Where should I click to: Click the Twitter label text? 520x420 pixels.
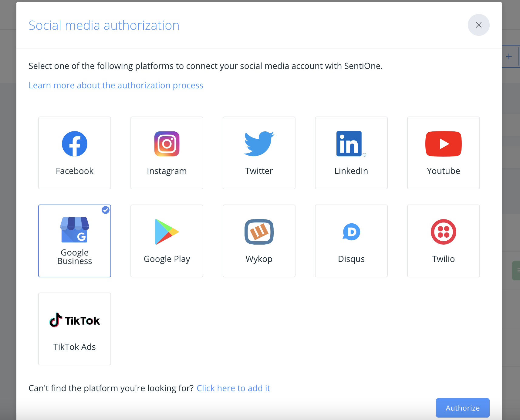259,171
